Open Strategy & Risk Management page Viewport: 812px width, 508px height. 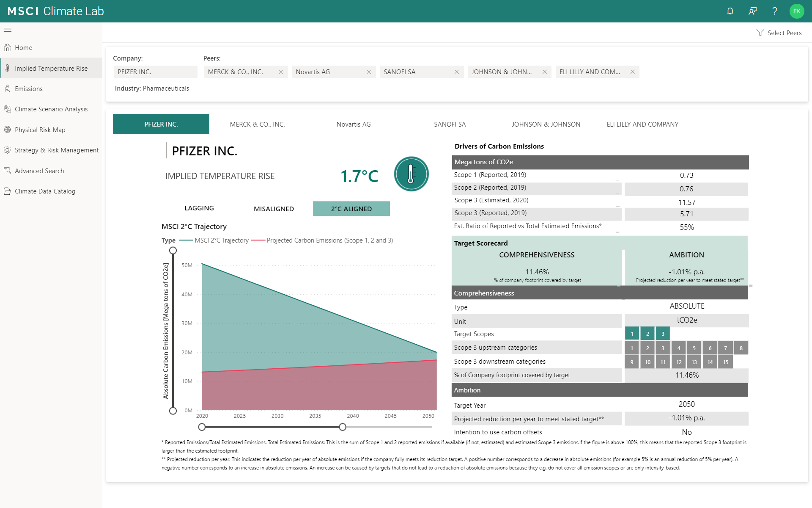(57, 150)
